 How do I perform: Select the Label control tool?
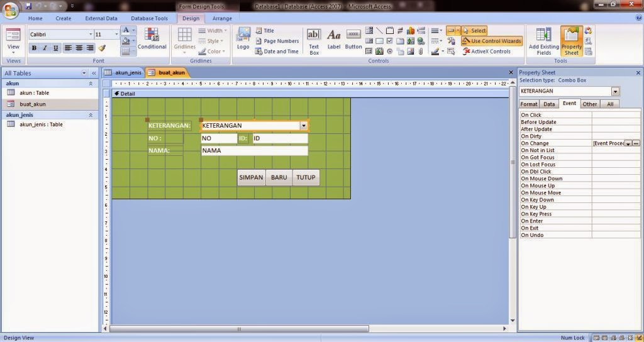point(333,40)
